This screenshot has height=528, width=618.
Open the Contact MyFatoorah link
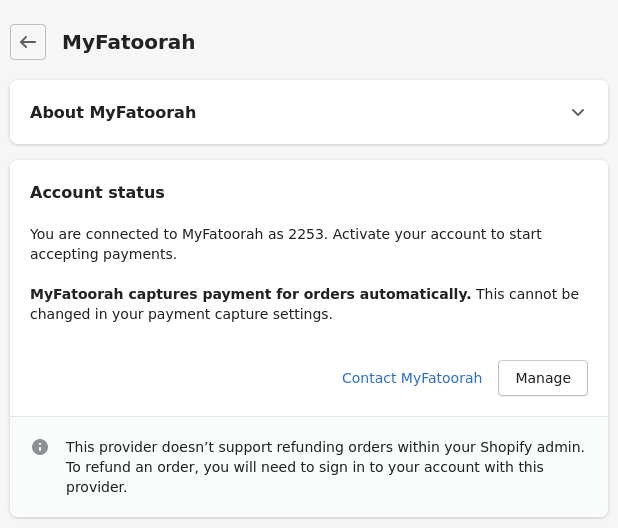point(412,378)
